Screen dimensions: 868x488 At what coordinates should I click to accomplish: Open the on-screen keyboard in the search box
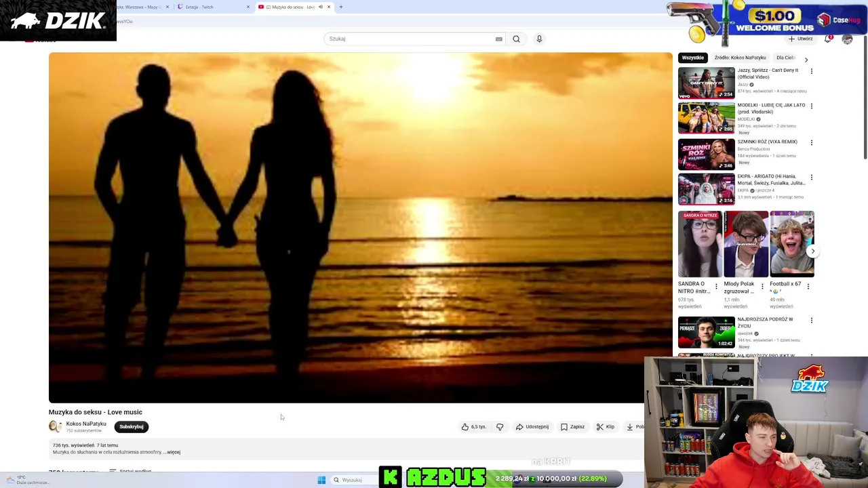click(x=498, y=39)
